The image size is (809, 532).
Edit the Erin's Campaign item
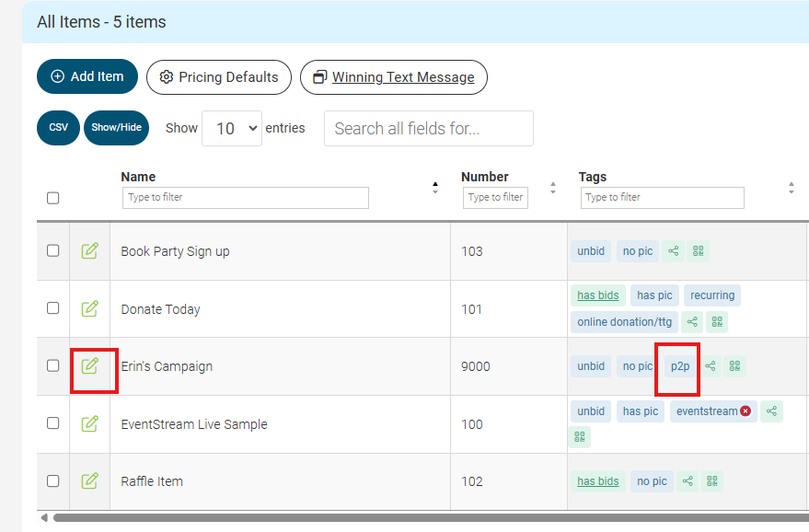coord(89,365)
